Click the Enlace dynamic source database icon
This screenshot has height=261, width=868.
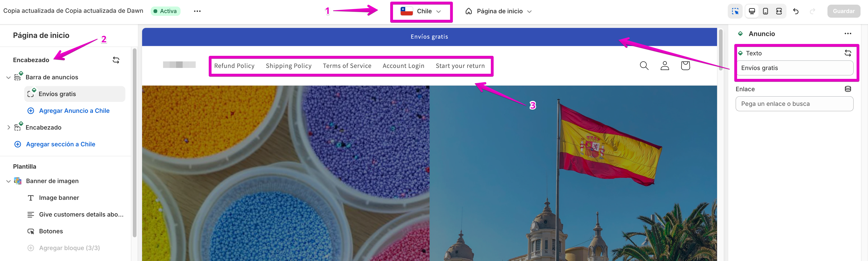click(x=848, y=89)
